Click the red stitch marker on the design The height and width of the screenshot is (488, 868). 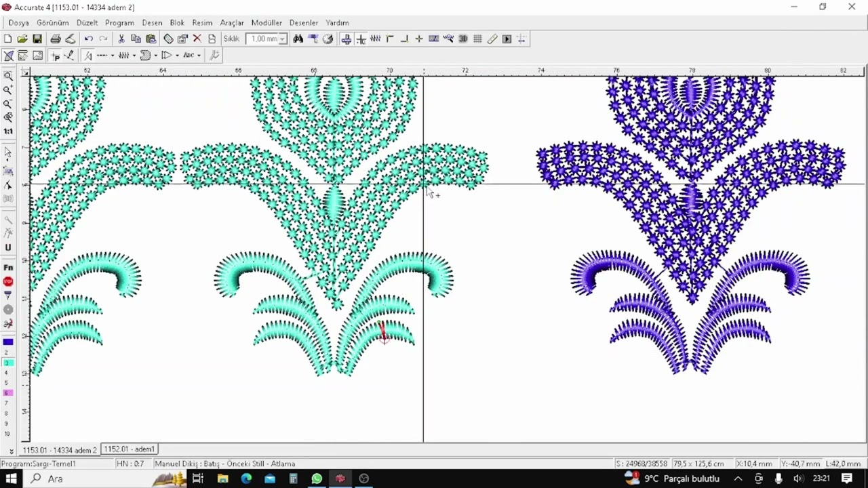click(383, 332)
